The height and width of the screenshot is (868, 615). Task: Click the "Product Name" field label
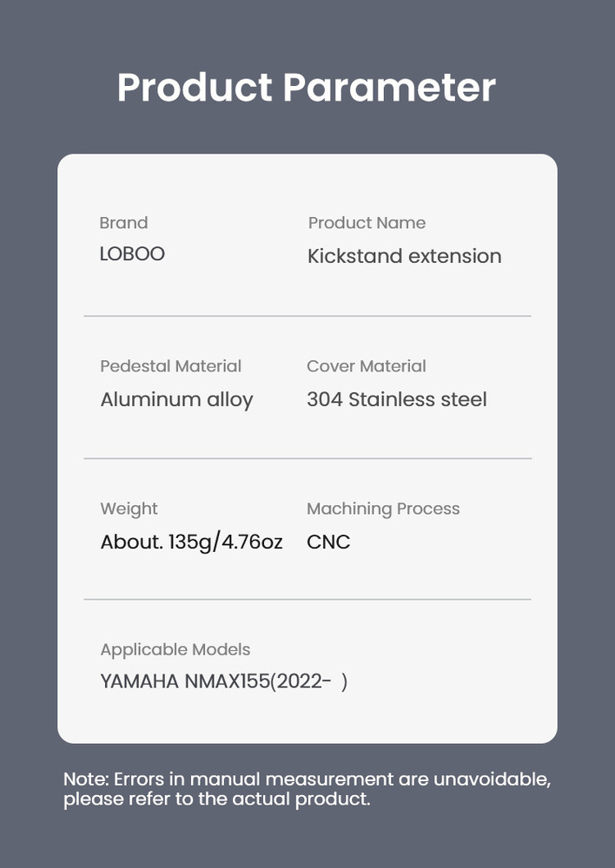pos(367,223)
